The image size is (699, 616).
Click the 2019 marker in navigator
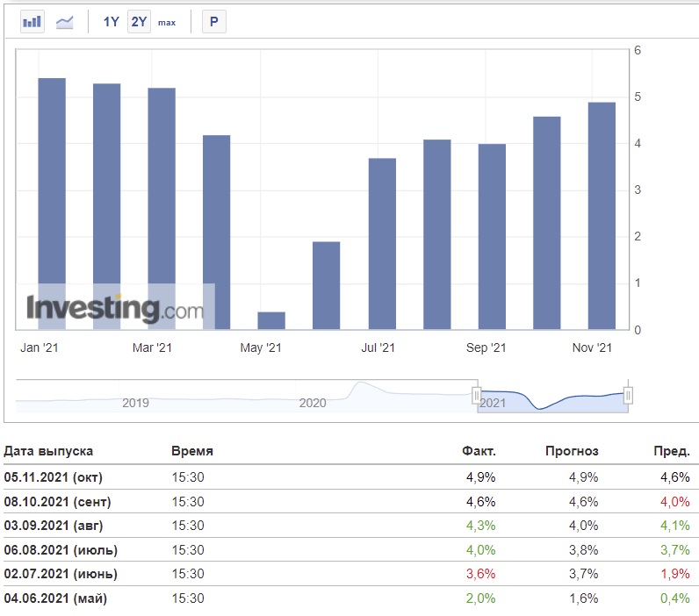135,403
